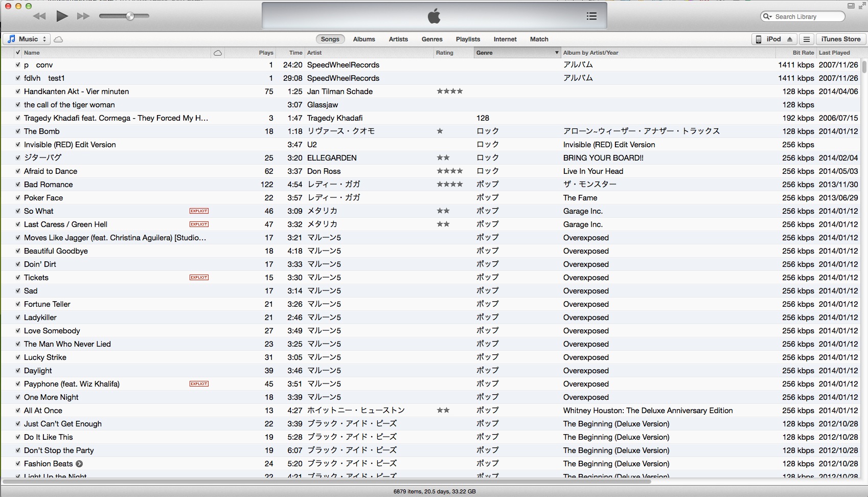Click star rating for Afraid to Dance
This screenshot has height=497, width=868.
450,171
